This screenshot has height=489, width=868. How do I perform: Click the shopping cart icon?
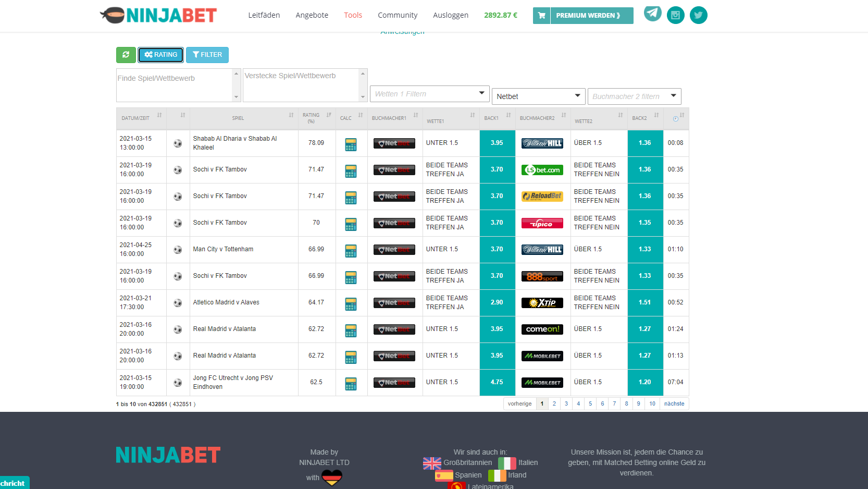[x=541, y=16]
